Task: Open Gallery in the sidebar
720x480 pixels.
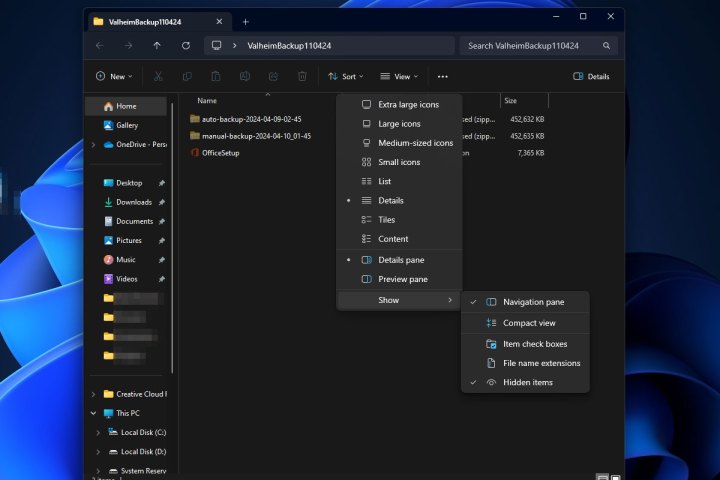Action: coord(127,125)
